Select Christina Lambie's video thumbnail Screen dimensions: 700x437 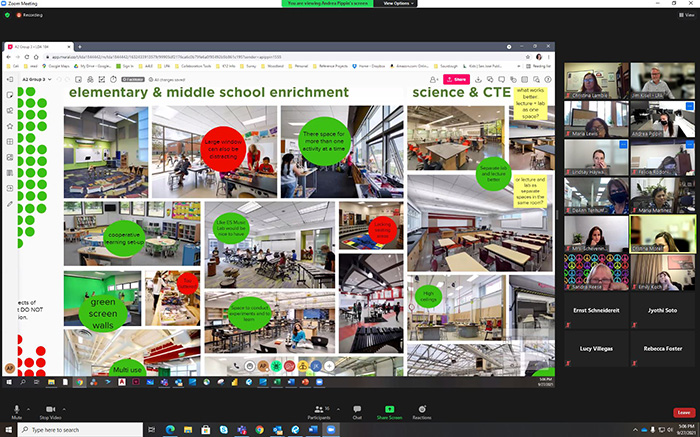click(x=596, y=80)
